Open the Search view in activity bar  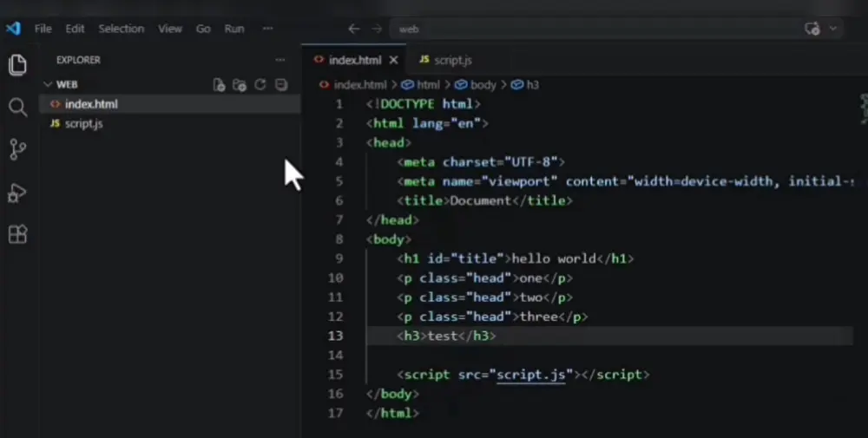tap(17, 108)
